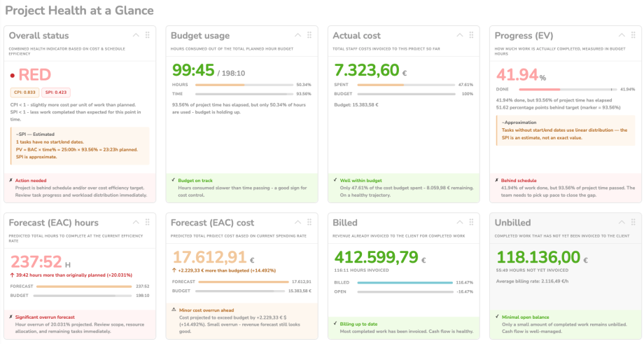Click the Billing up to date label
The width and height of the screenshot is (644, 344).
[x=358, y=324]
